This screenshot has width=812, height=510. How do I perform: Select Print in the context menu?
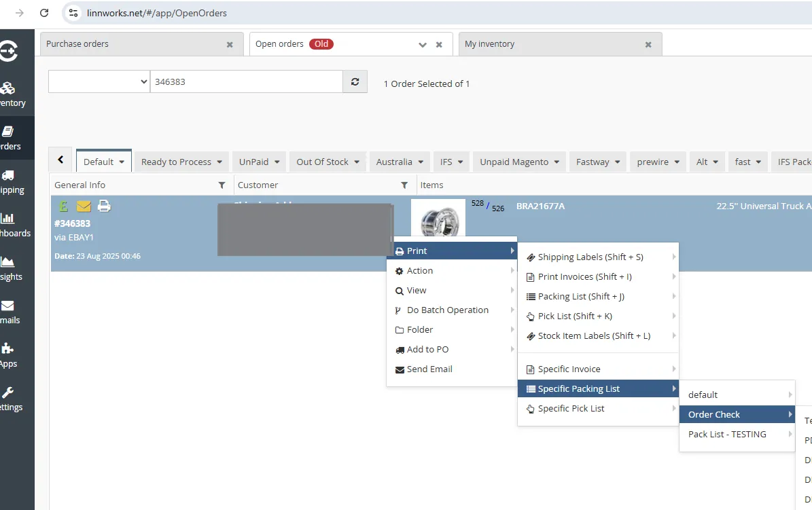pos(452,251)
